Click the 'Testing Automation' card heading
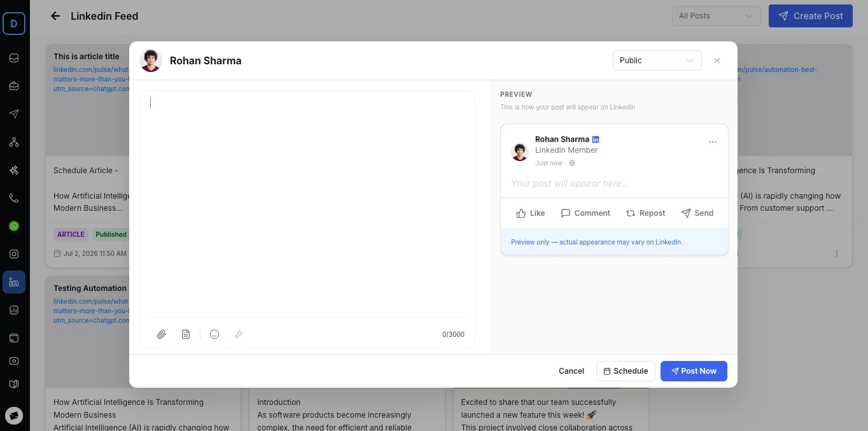This screenshot has width=868, height=431. point(90,288)
